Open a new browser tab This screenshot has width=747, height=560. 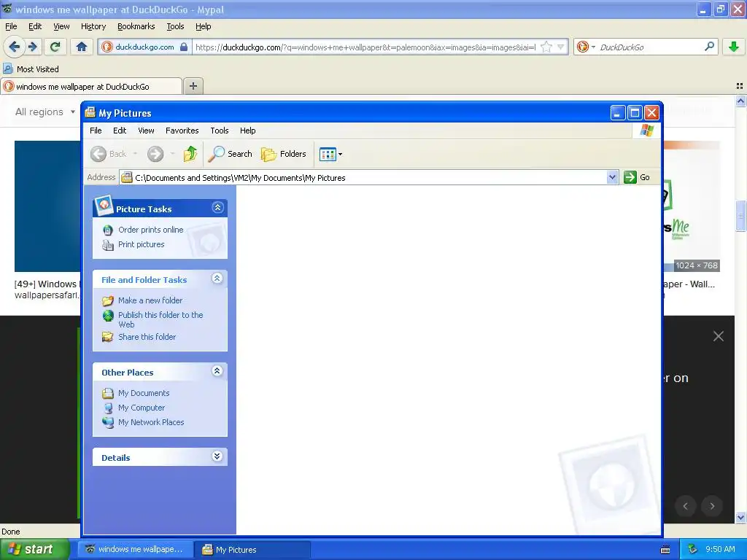[x=193, y=86]
